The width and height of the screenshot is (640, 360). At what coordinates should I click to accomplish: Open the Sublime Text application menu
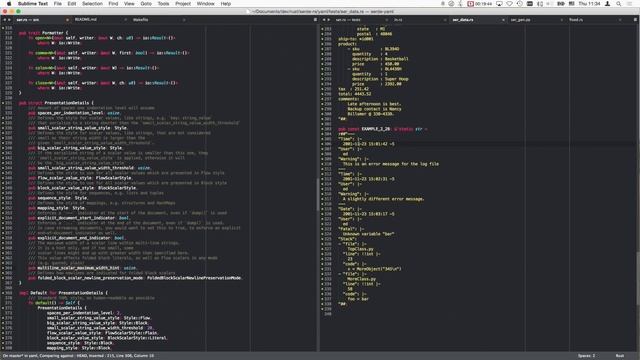[x=33, y=4]
